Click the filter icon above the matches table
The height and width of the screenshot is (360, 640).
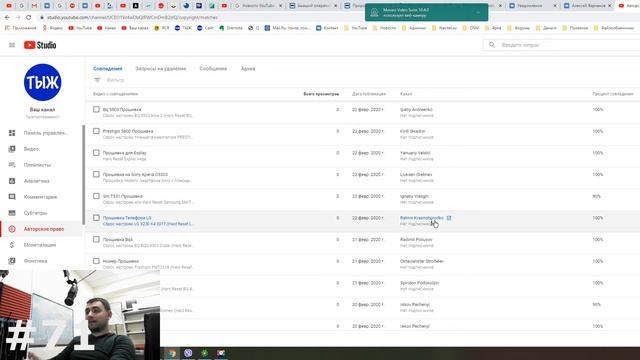(97, 80)
